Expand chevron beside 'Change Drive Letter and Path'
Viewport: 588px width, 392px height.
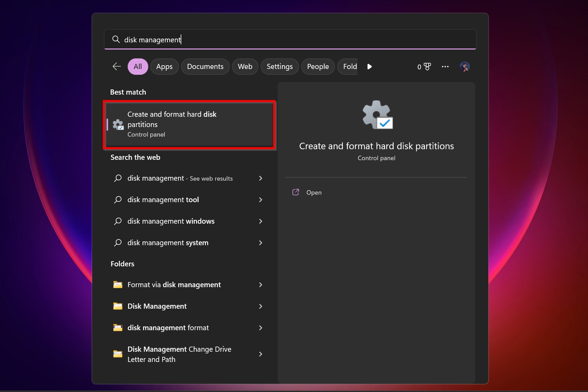tap(261, 354)
